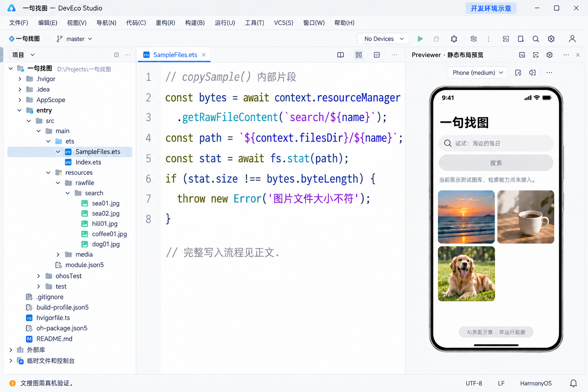Run the app with green play button
Viewport: 588px width, 392px height.
click(420, 39)
